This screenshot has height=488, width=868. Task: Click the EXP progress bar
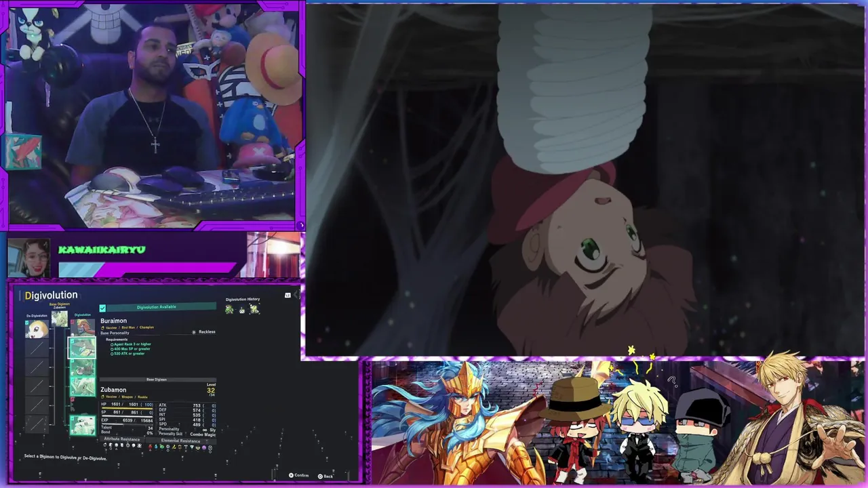[x=127, y=424]
